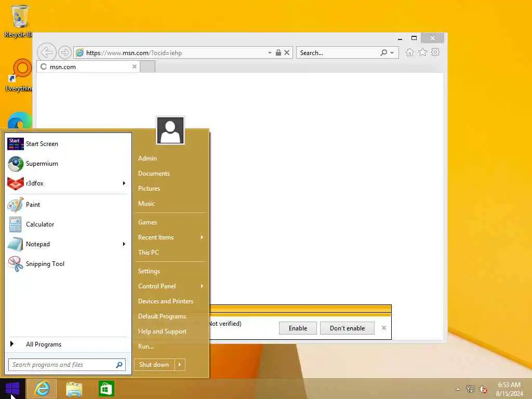Viewport: 532px width, 399px height.
Task: Go forward in Internet Explorer
Action: (64, 52)
